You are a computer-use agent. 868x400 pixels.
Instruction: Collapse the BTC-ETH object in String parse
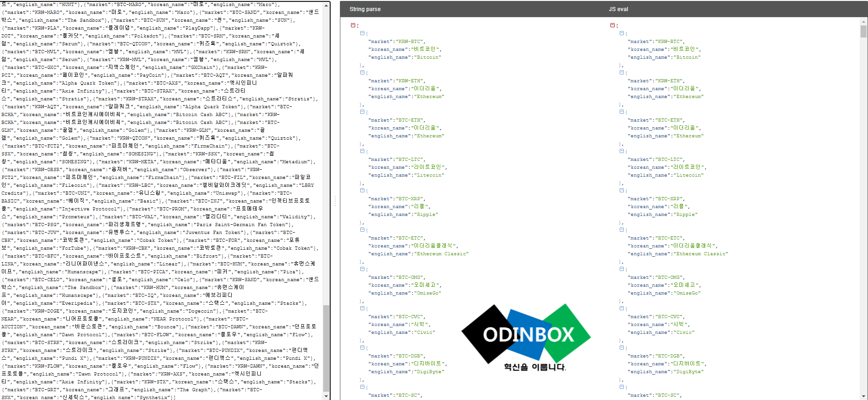click(362, 112)
